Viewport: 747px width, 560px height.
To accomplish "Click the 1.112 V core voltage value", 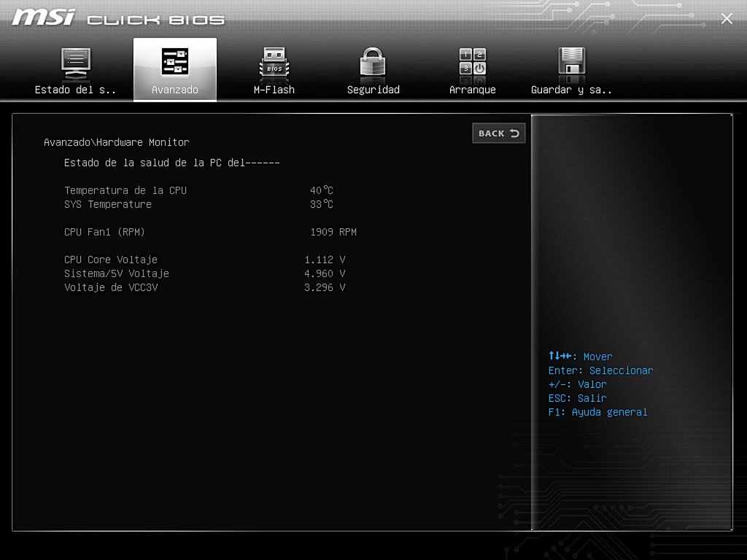I will tap(325, 260).
